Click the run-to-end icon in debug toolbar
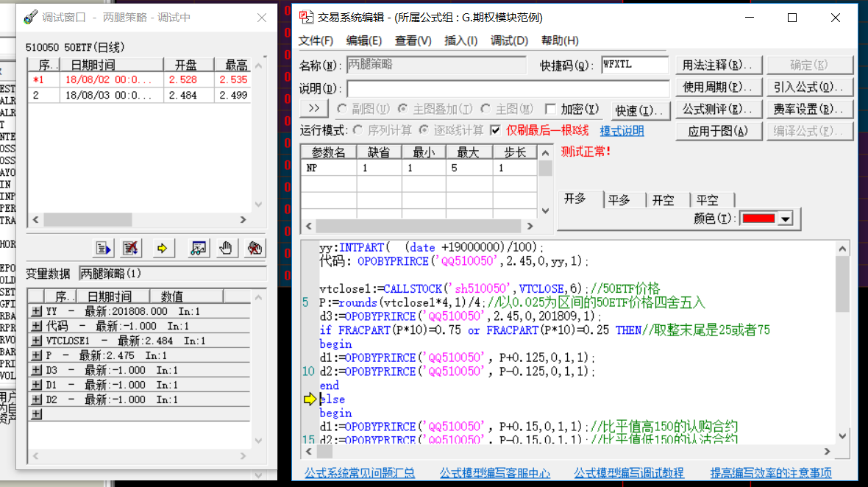Viewport: 868px width, 487px height. coord(103,249)
